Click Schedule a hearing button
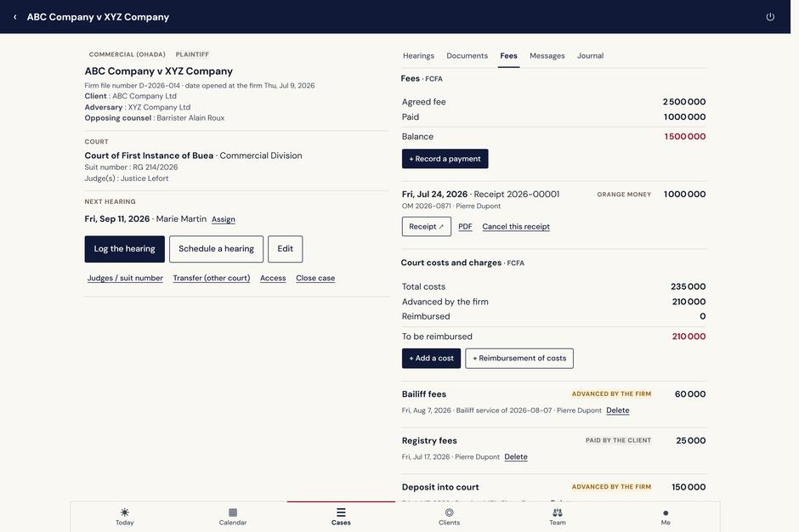The width and height of the screenshot is (799, 532). tap(216, 249)
